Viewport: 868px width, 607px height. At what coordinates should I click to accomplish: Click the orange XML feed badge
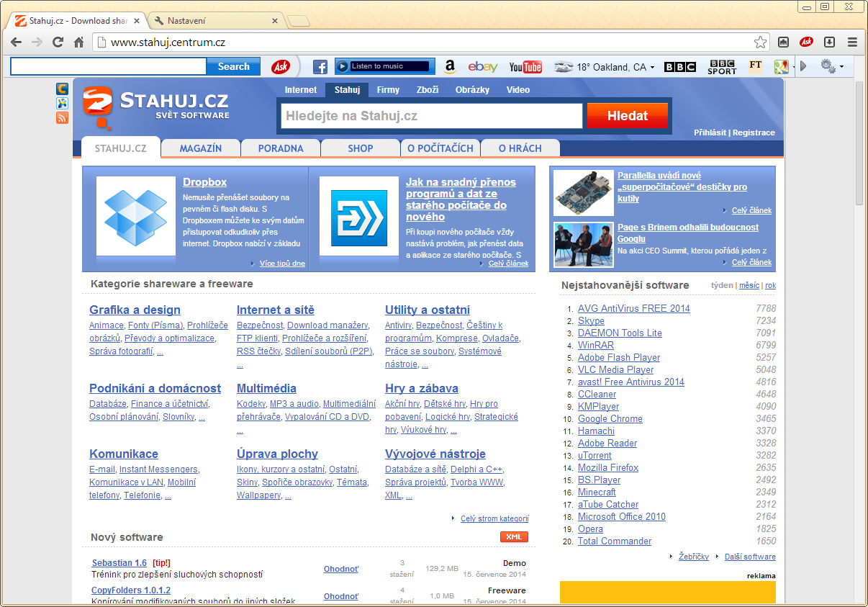click(x=514, y=537)
